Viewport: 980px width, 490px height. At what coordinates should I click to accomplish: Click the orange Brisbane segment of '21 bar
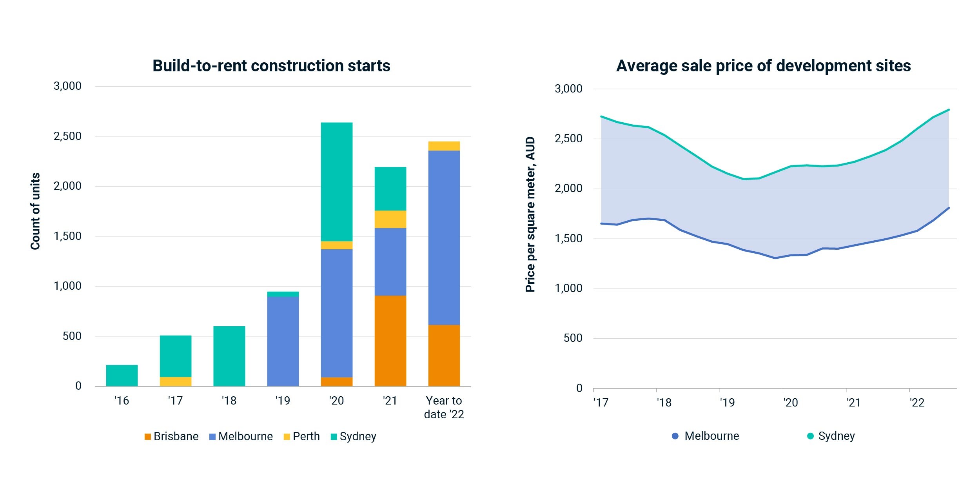click(390, 341)
